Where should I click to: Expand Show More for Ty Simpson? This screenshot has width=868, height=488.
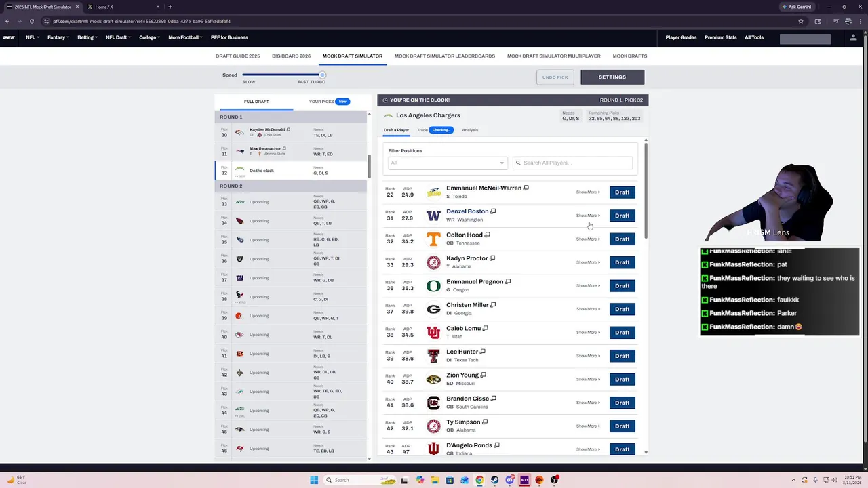click(588, 426)
